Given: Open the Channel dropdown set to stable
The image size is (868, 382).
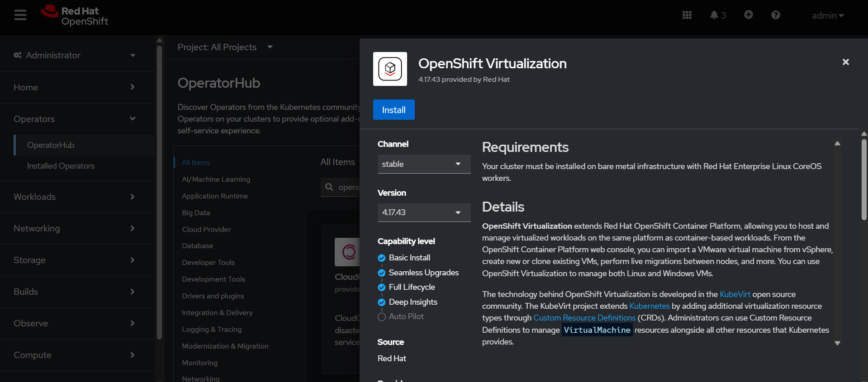Looking at the screenshot, I should [424, 164].
